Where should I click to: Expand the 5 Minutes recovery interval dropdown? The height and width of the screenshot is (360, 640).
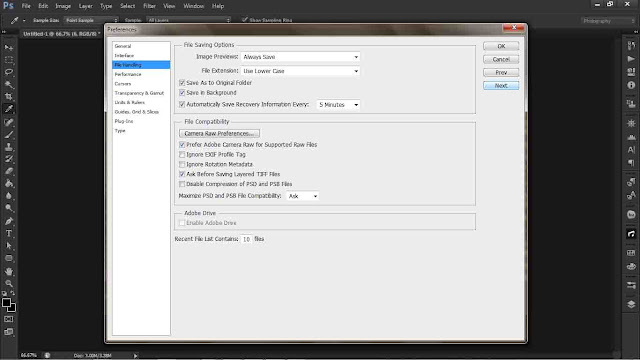click(x=338, y=105)
